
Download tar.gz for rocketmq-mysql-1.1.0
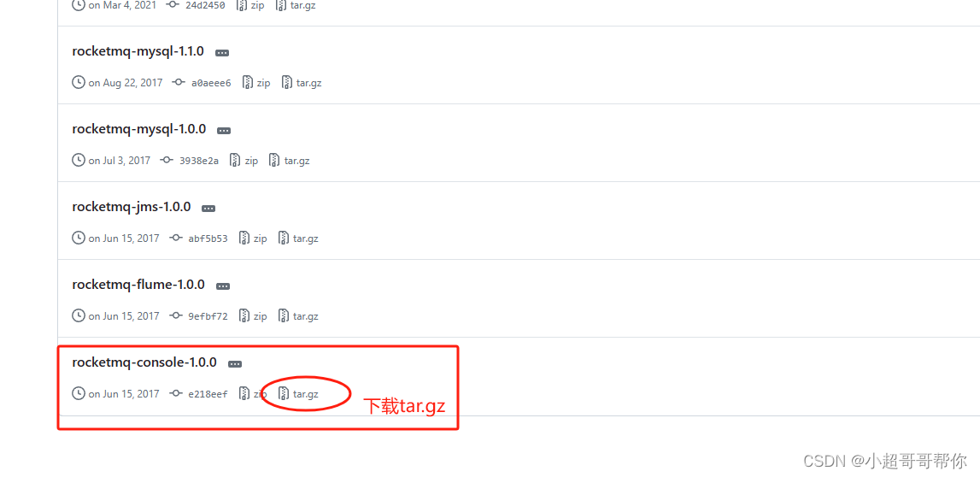pyautogui.click(x=302, y=83)
